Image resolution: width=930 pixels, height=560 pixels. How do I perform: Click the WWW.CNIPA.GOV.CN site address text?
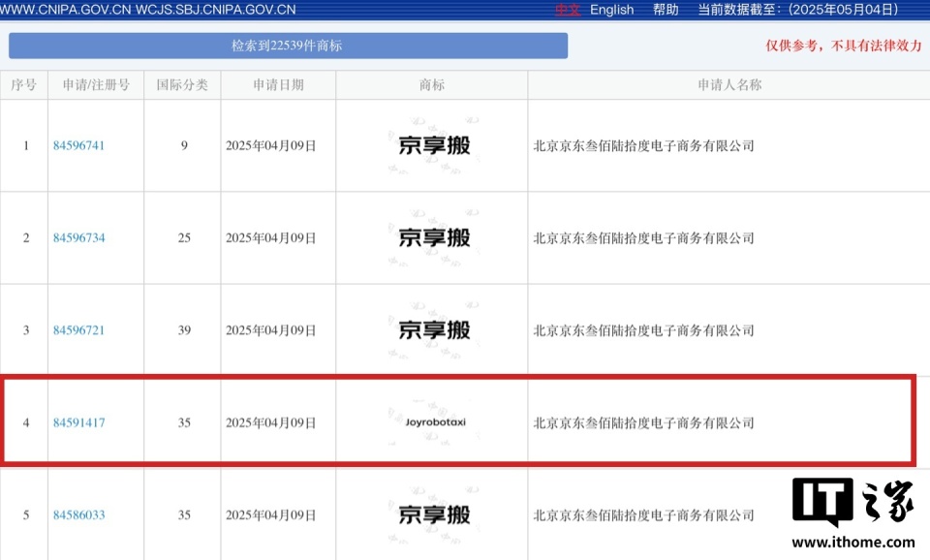pos(65,10)
